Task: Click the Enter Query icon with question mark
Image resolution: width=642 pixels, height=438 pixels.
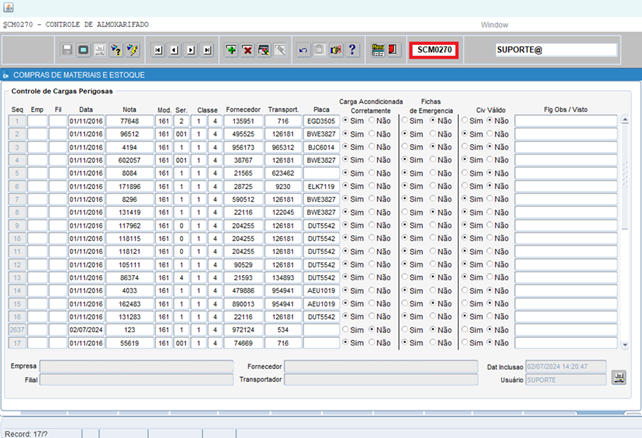Action: pyautogui.click(x=116, y=50)
